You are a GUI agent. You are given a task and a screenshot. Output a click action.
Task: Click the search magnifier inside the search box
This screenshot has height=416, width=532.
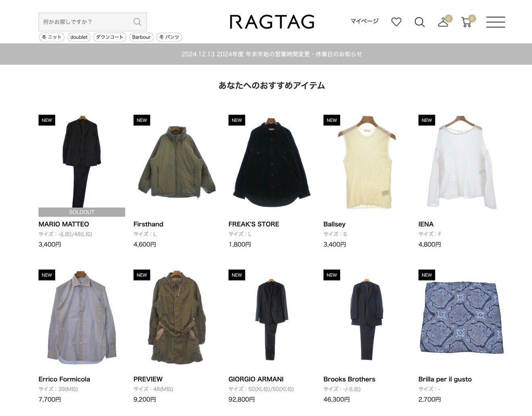pyautogui.click(x=137, y=22)
